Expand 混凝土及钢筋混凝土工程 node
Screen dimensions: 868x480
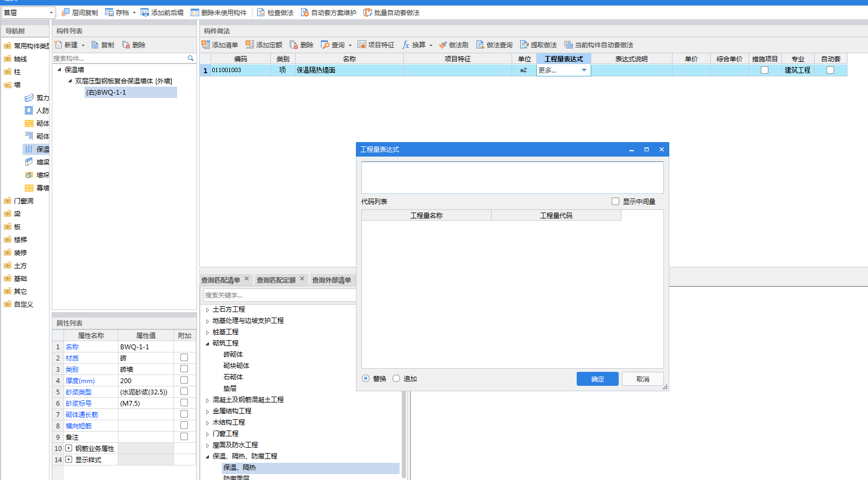click(207, 400)
